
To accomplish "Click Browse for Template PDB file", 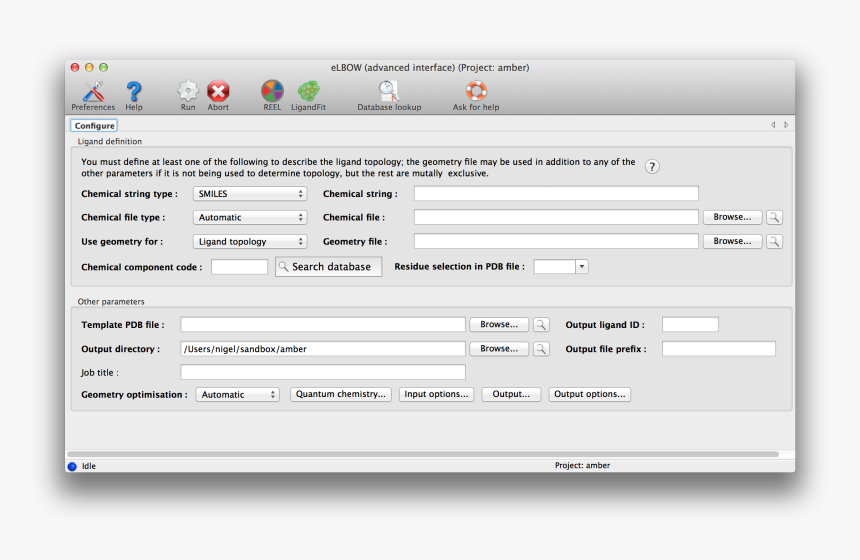I will pos(499,325).
